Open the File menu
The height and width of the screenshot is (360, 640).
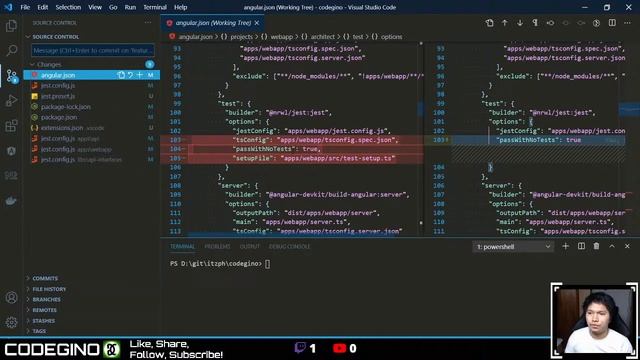point(25,7)
